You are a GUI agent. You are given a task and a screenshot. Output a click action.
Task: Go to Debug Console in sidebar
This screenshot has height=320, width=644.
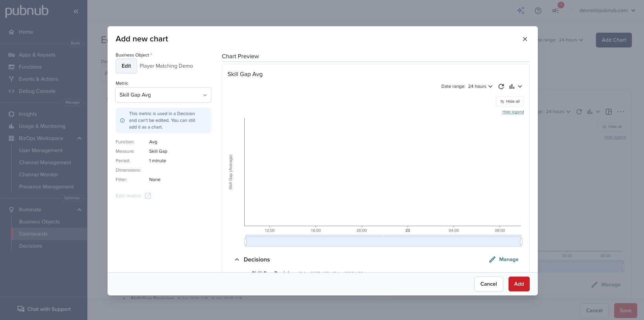tap(37, 91)
